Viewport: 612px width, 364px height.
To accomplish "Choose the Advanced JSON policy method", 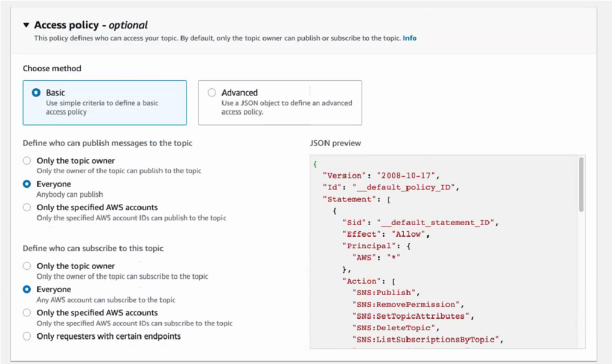I will pos(212,93).
